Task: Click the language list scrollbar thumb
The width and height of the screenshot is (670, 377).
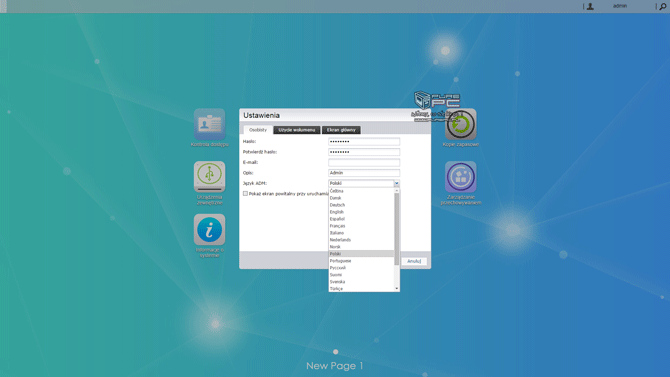Action: [397, 229]
